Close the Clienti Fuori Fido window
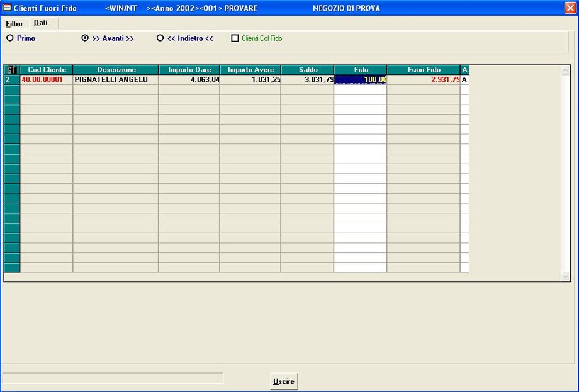This screenshot has width=579, height=392. point(570,8)
